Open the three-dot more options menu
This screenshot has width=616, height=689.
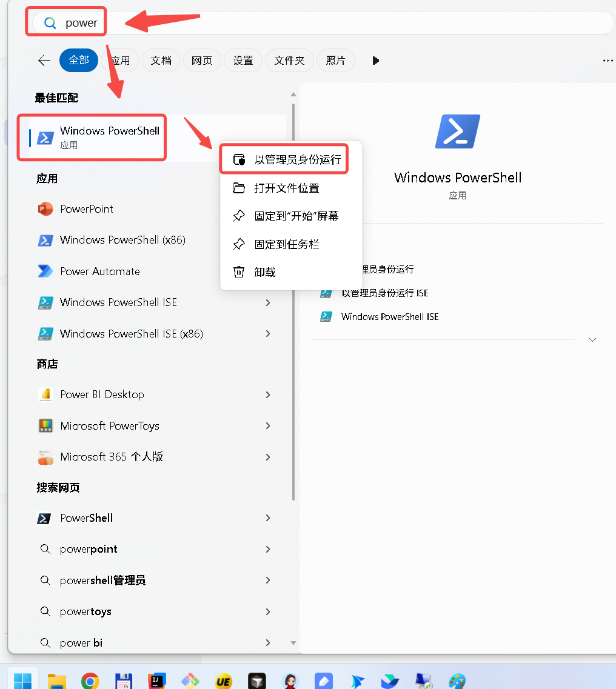pyautogui.click(x=608, y=61)
